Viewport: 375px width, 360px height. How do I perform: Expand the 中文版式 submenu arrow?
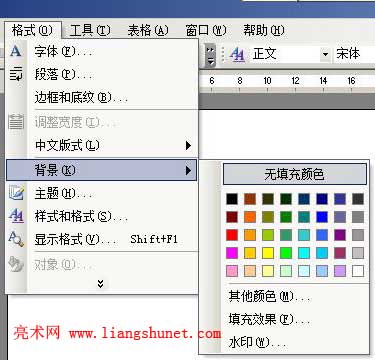188,145
